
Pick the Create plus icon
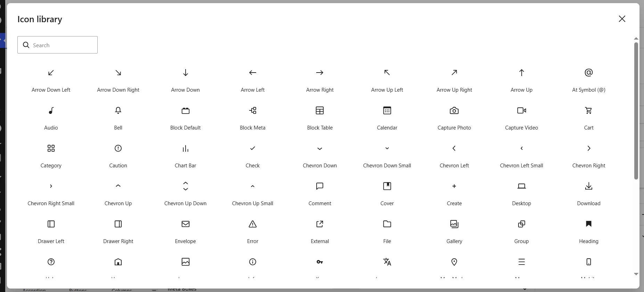(454, 186)
